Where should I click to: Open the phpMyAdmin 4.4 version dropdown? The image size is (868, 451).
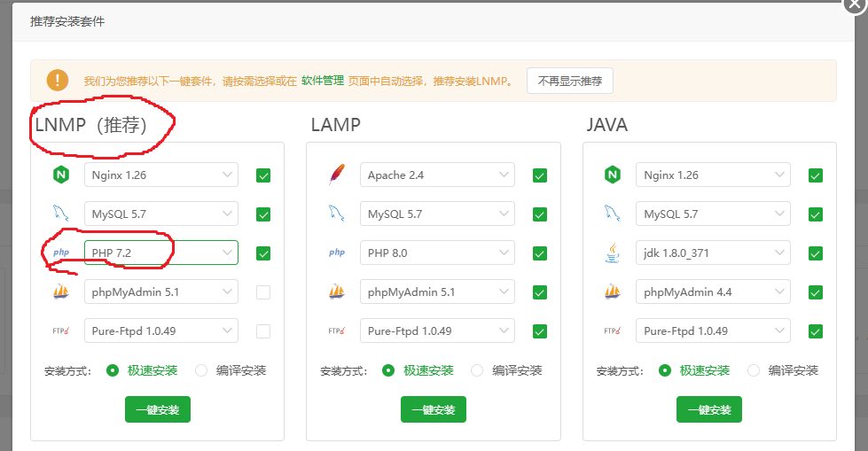click(713, 292)
